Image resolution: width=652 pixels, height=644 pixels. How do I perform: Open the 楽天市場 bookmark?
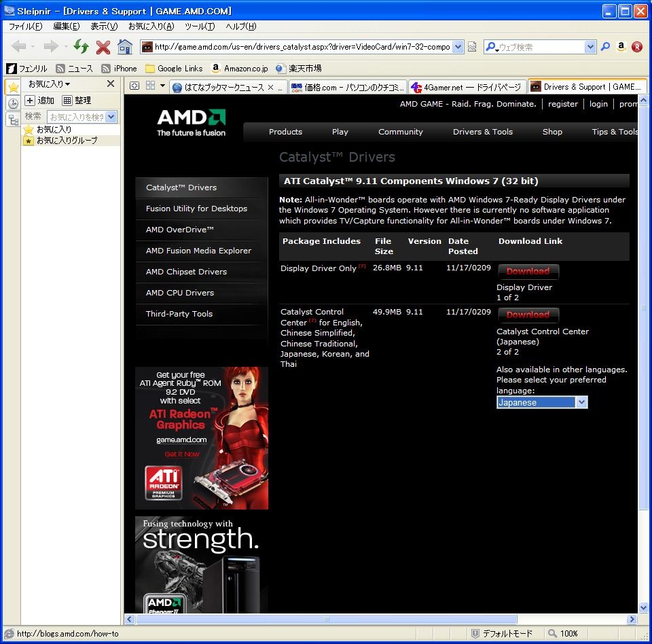tap(299, 68)
